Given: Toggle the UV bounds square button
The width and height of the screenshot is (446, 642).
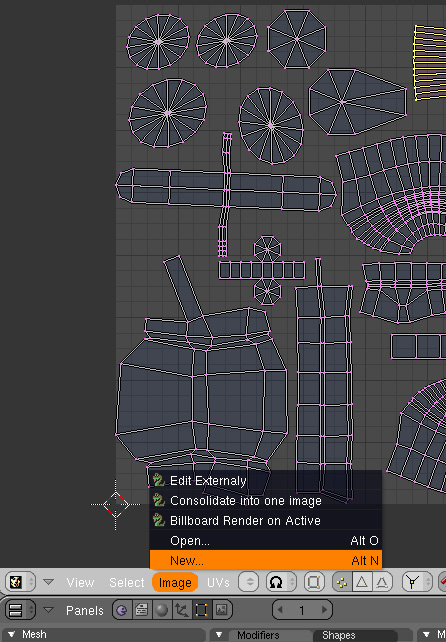Looking at the screenshot, I should tap(314, 582).
